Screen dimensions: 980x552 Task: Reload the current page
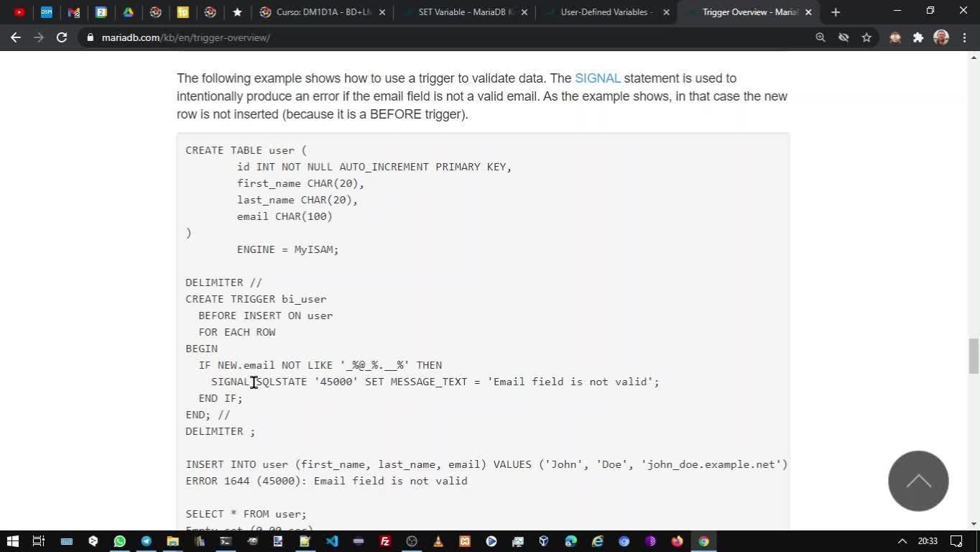coord(62,37)
